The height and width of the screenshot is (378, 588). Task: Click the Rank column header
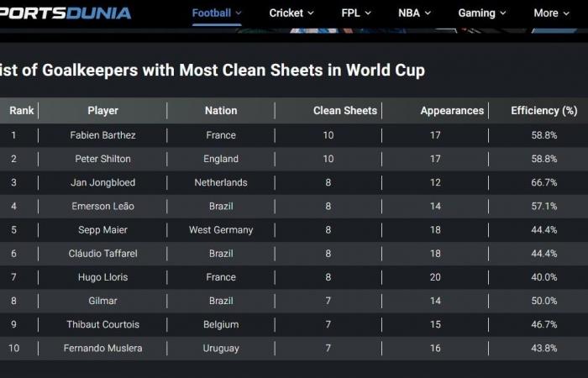(22, 110)
